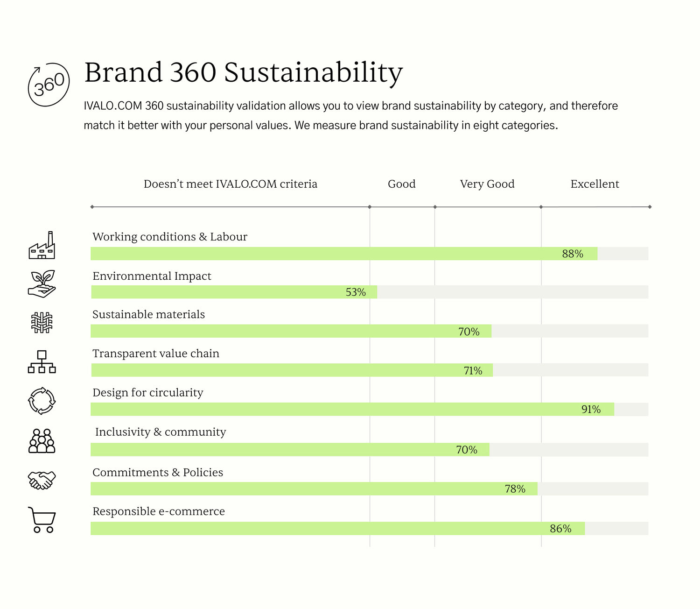Viewport: 700px width, 609px height.
Task: Click the Very Good rating label
Action: coord(487,184)
